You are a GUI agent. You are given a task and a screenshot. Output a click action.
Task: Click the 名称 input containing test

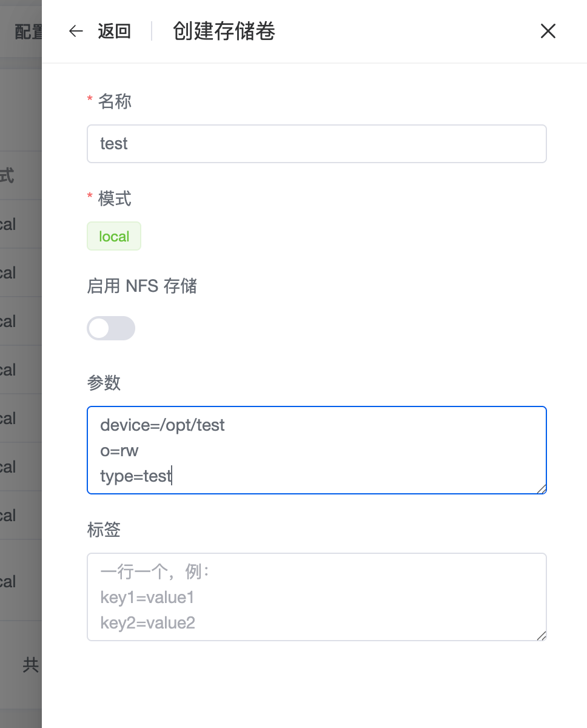pyautogui.click(x=317, y=144)
